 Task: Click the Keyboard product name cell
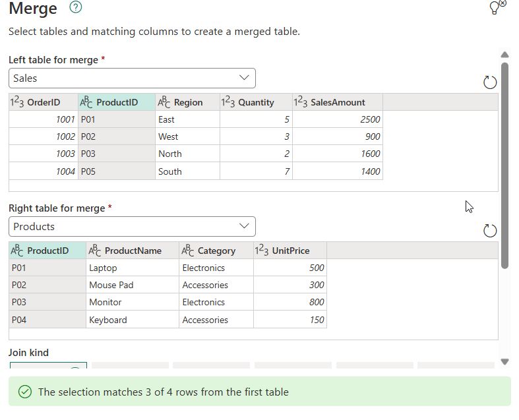[x=133, y=320]
